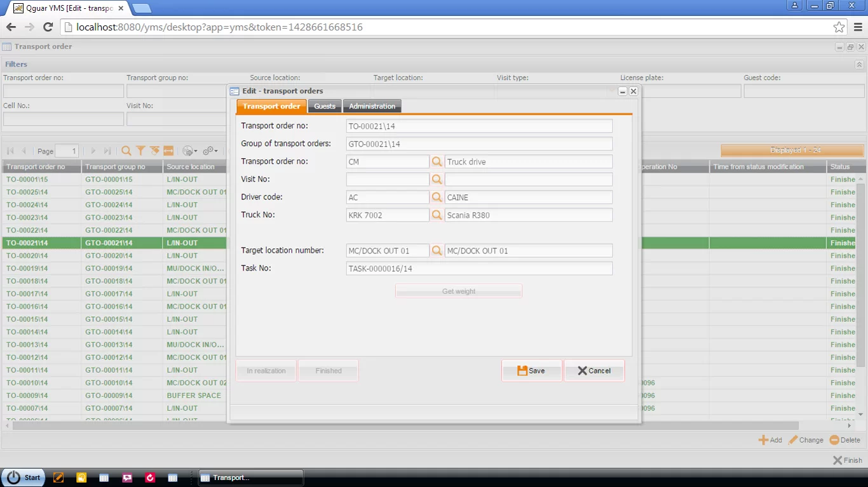Click the In realization status toggle

(266, 371)
